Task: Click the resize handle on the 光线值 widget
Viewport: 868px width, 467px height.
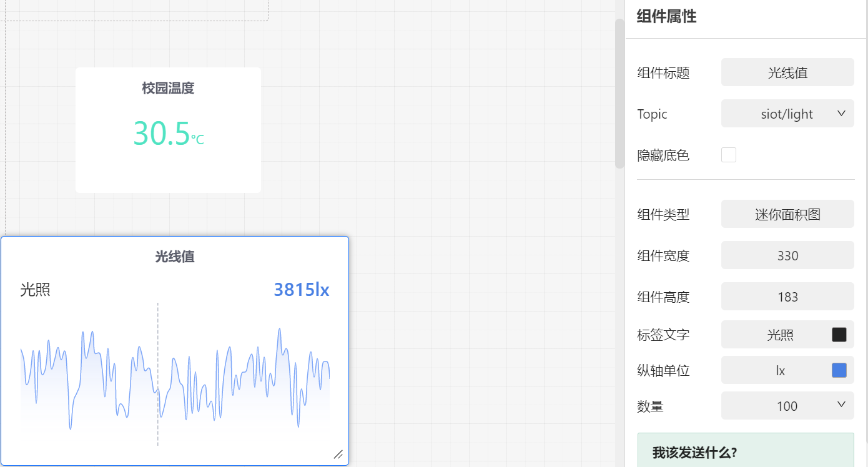Action: [x=338, y=455]
